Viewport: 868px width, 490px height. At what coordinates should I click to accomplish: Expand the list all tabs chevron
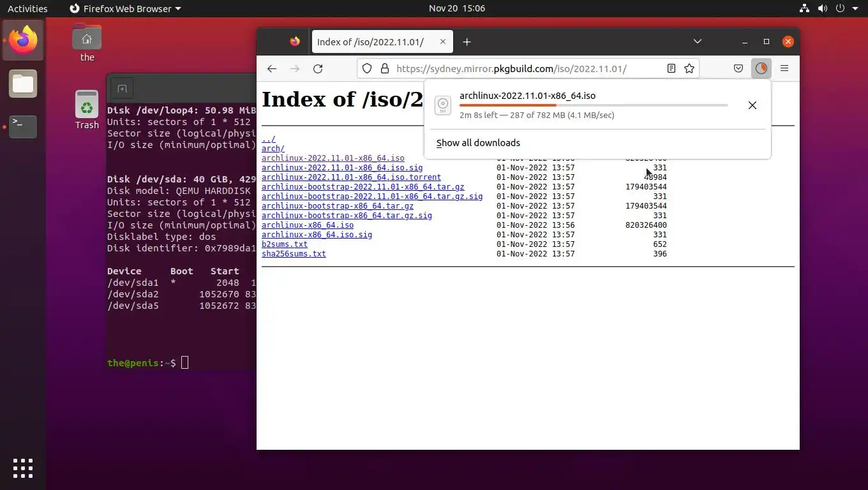698,41
